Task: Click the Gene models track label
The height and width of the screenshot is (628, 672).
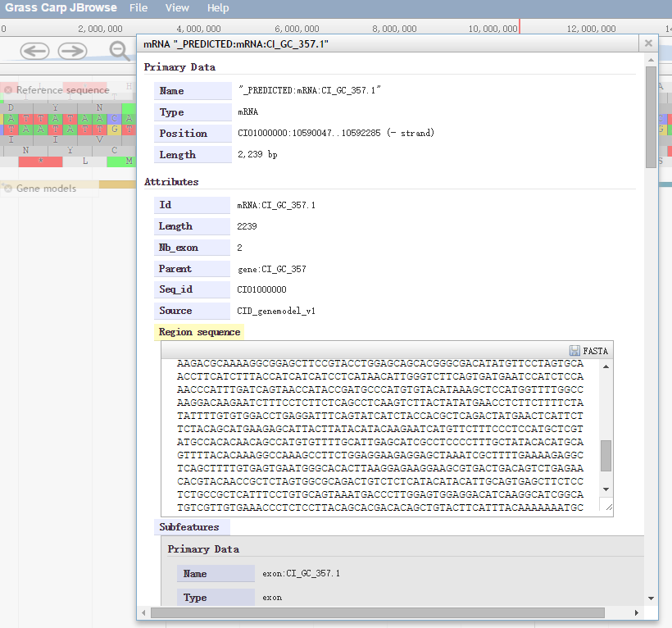Action: pos(47,189)
